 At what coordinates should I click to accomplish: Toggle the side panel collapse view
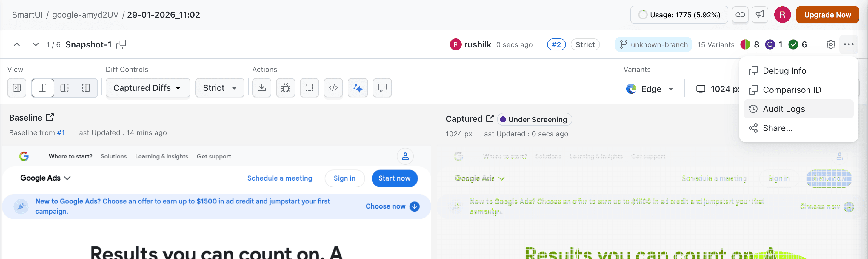(16, 88)
